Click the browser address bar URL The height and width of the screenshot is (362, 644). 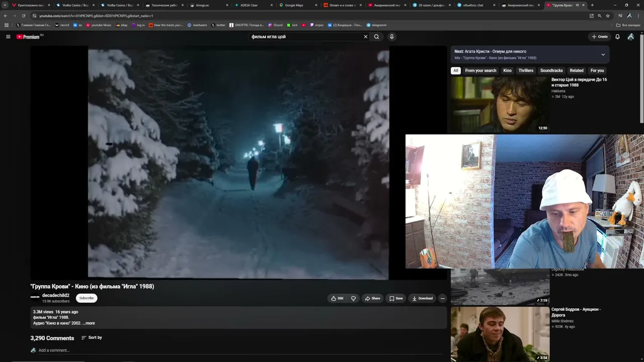click(96, 16)
